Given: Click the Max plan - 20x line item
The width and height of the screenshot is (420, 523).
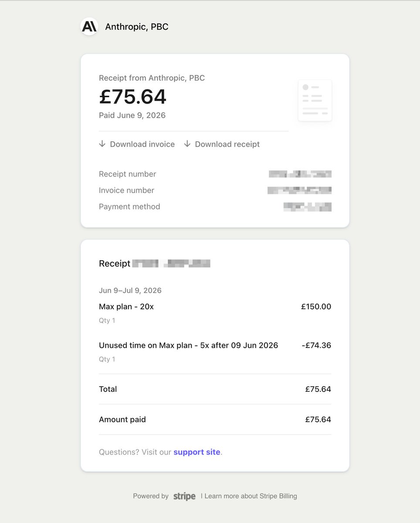Looking at the screenshot, I should [x=126, y=307].
